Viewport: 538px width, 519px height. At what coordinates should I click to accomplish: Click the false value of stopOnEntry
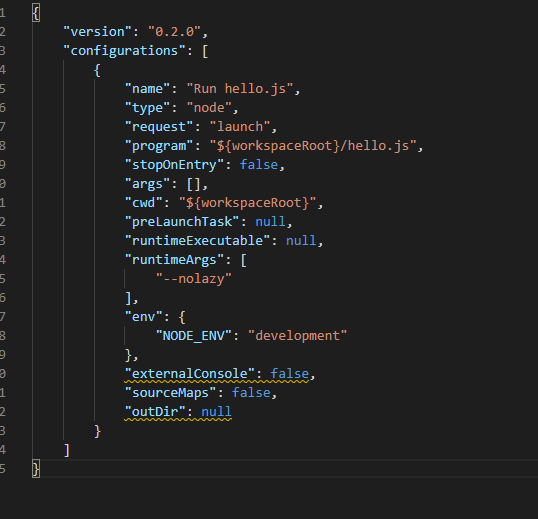pos(259,165)
